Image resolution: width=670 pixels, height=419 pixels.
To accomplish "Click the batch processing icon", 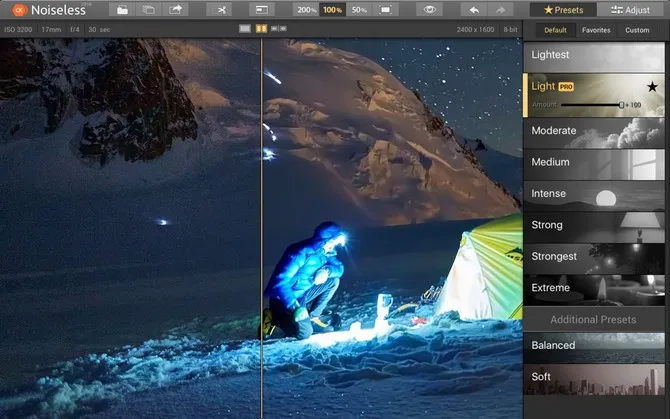I will [149, 9].
